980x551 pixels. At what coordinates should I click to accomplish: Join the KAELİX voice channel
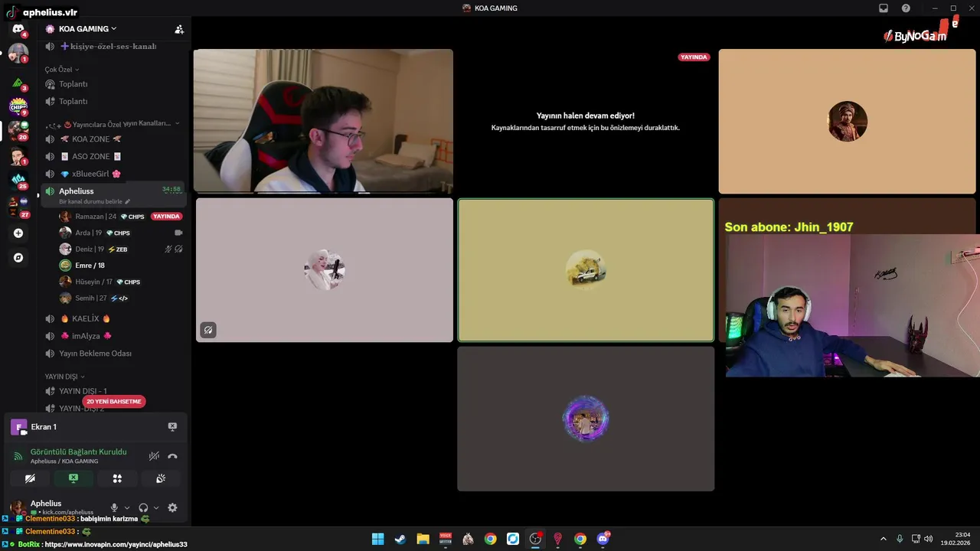point(113,318)
